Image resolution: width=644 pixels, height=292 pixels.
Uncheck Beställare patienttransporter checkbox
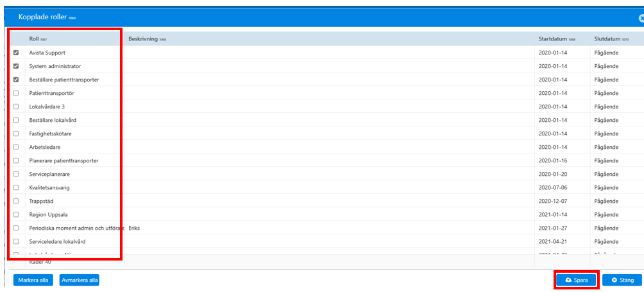tap(16, 80)
